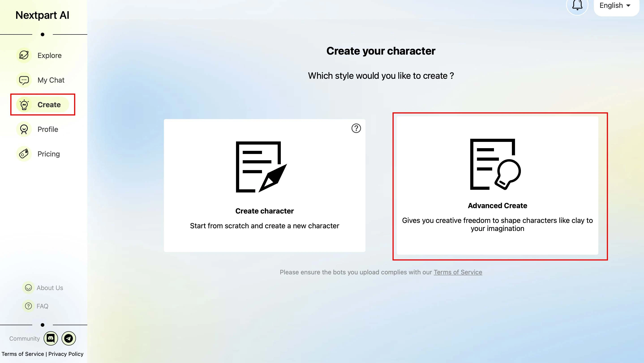Viewport: 644px width, 363px height.
Task: Click the Discord community icon
Action: [50, 338]
